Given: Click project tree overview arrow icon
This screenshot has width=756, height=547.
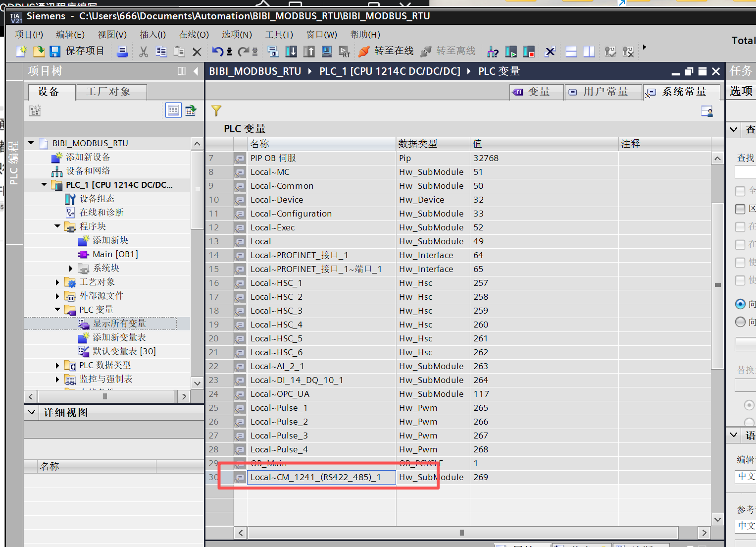Looking at the screenshot, I should coord(191,110).
